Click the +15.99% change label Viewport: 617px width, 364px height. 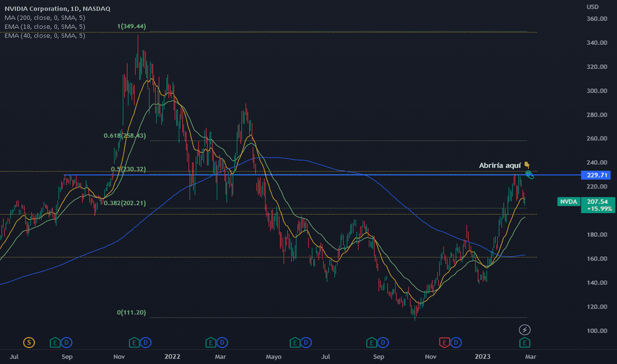pyautogui.click(x=599, y=208)
